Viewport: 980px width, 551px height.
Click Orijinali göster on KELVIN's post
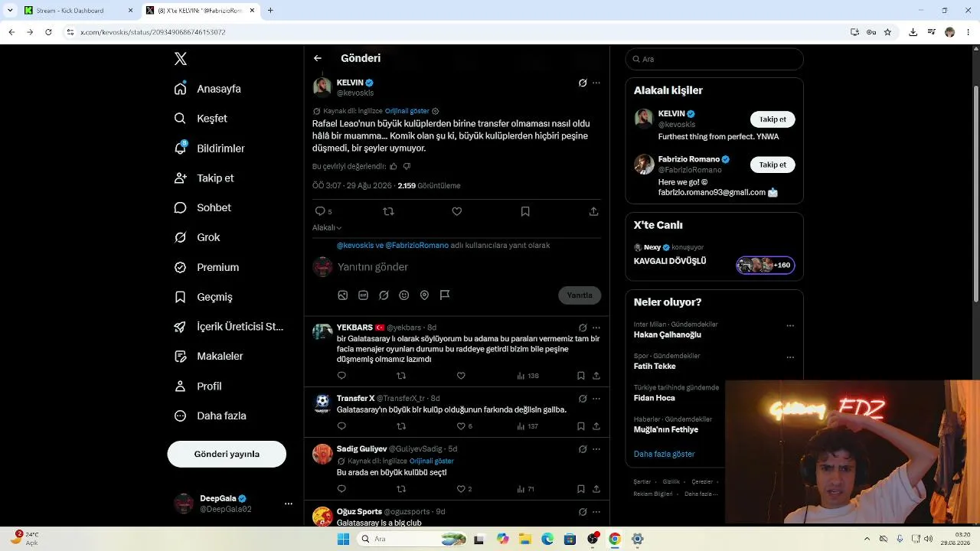click(407, 111)
